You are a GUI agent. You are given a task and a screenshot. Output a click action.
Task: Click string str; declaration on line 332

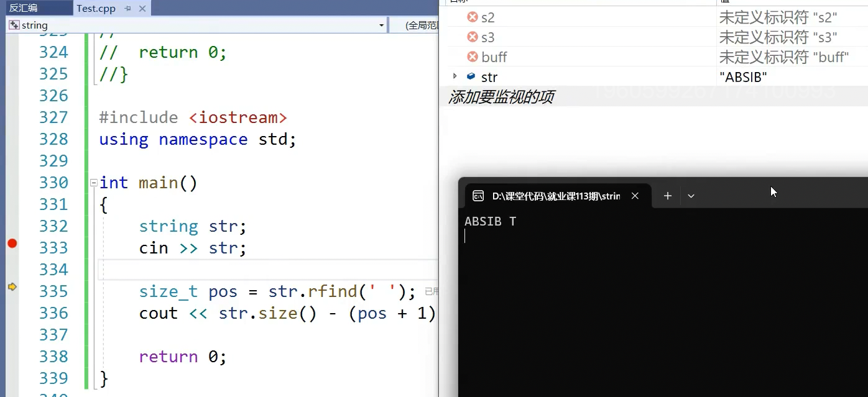click(x=193, y=226)
